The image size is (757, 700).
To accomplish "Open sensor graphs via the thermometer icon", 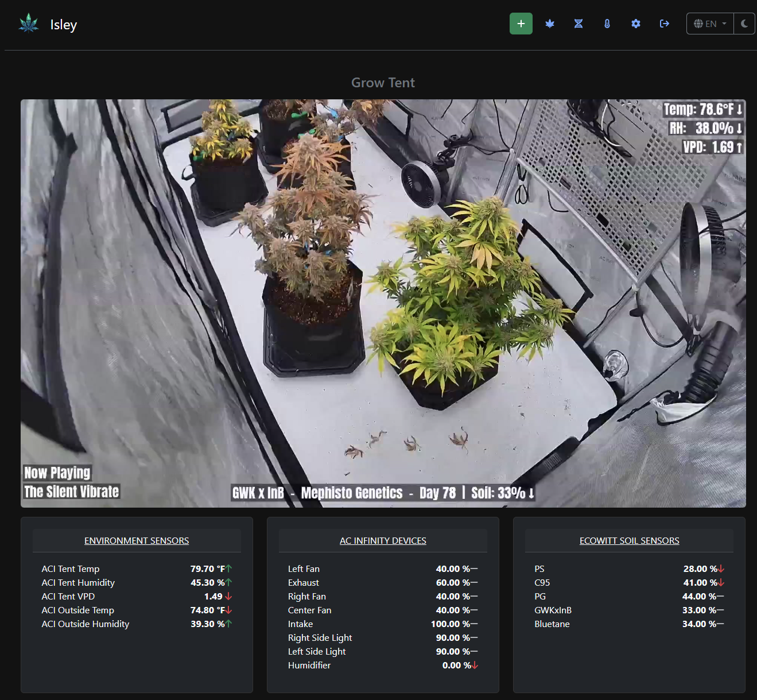I will click(x=607, y=24).
